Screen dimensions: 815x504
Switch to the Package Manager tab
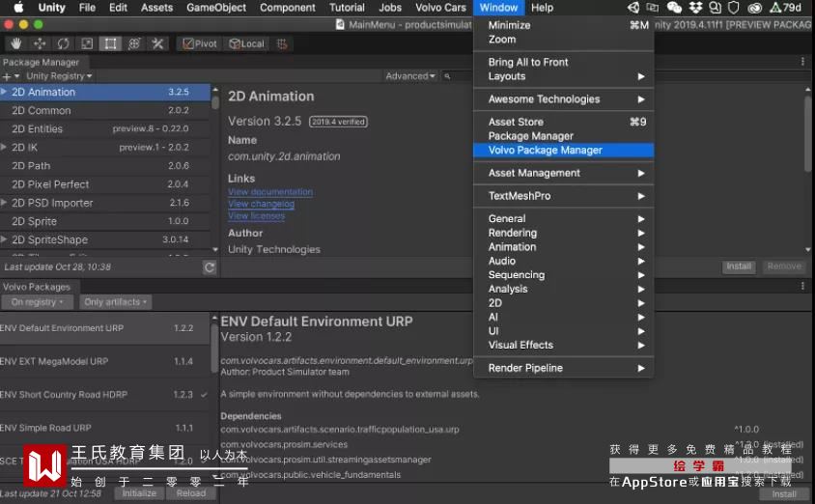pyautogui.click(x=41, y=62)
